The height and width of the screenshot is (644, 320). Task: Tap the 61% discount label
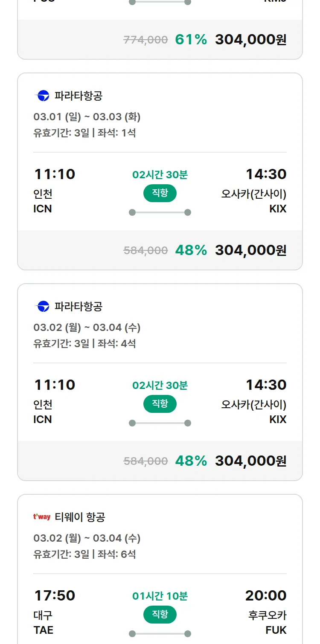click(x=191, y=40)
